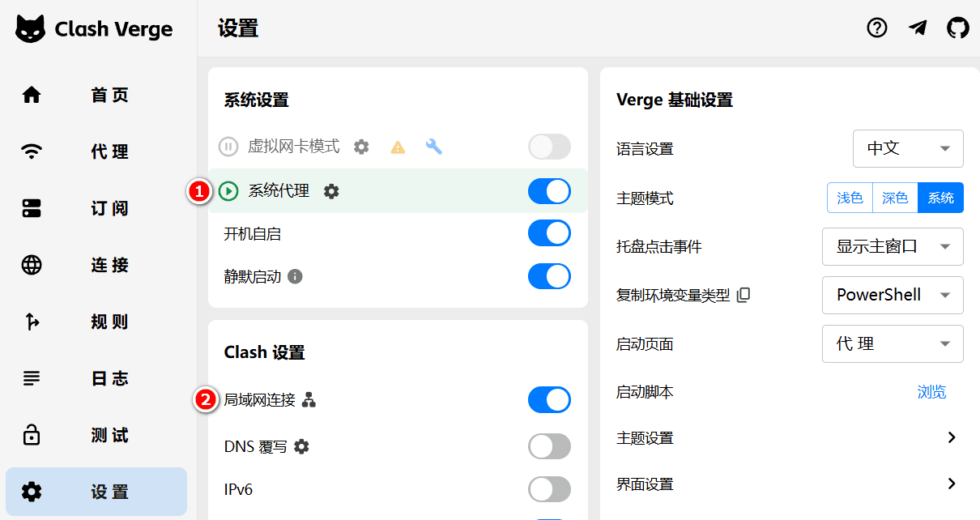Expand the 主题设置 section
The image size is (980, 520).
click(x=951, y=437)
